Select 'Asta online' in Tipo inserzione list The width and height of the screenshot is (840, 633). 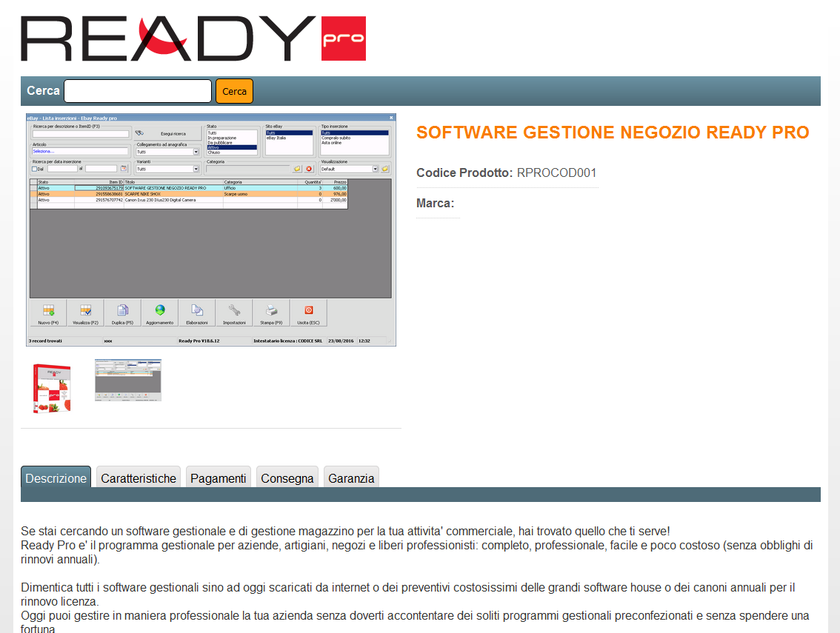coord(332,143)
